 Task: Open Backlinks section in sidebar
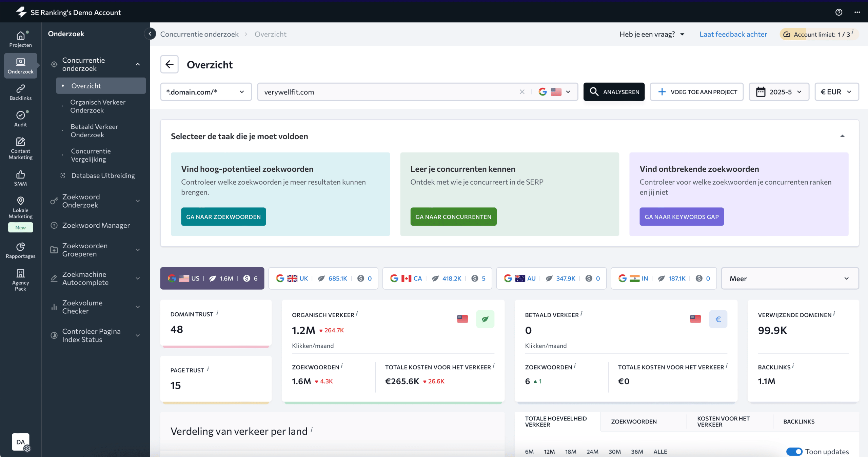click(20, 92)
